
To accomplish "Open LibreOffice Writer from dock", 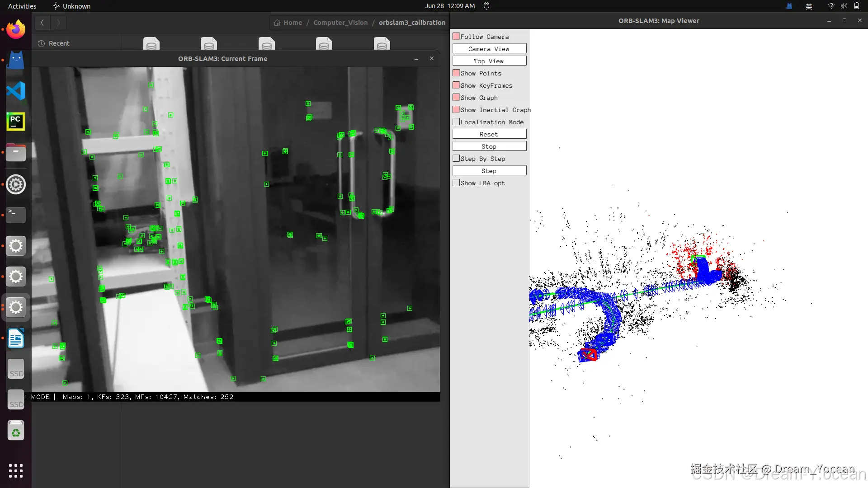I will pyautogui.click(x=16, y=338).
